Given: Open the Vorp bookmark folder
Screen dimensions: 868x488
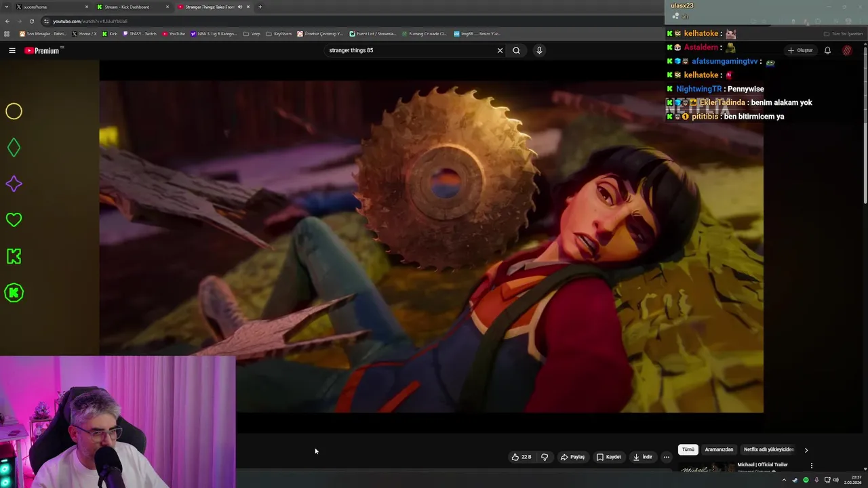Looking at the screenshot, I should [x=252, y=33].
